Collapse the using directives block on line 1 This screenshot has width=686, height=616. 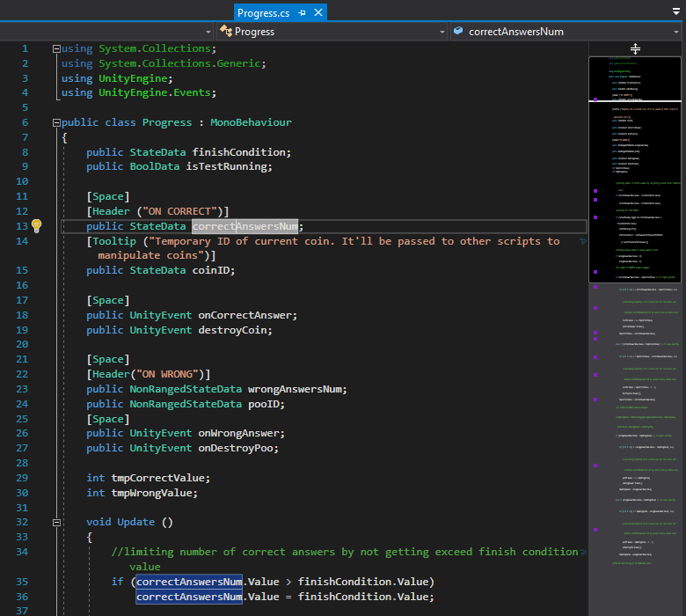(56, 49)
